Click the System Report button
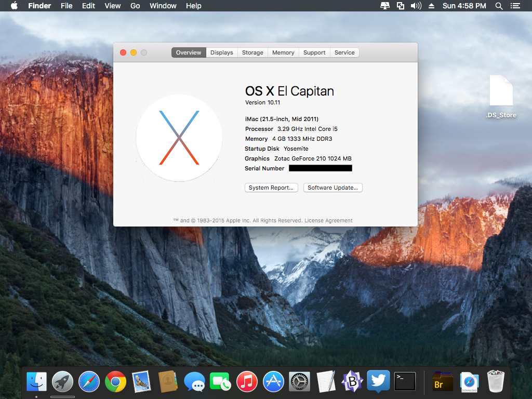 point(271,188)
